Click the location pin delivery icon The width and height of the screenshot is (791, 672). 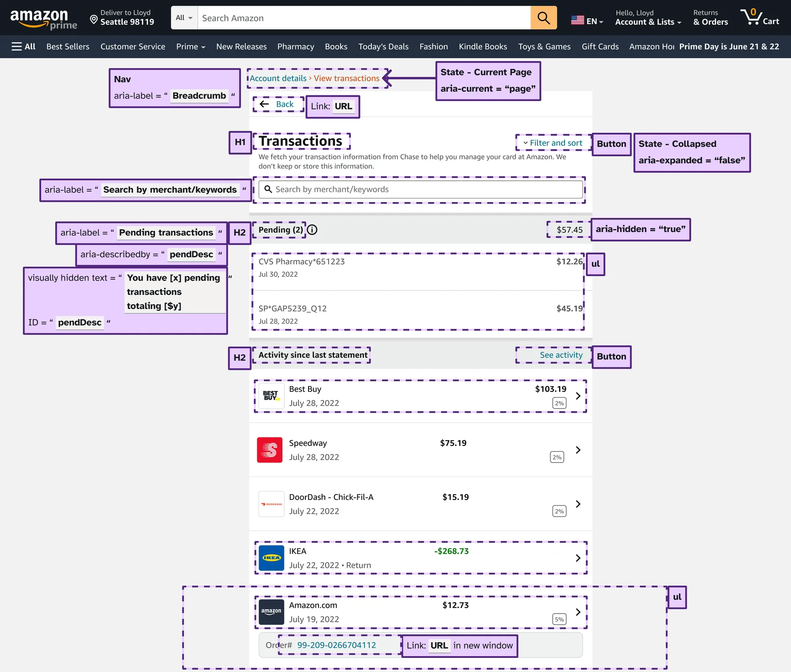coord(94,19)
